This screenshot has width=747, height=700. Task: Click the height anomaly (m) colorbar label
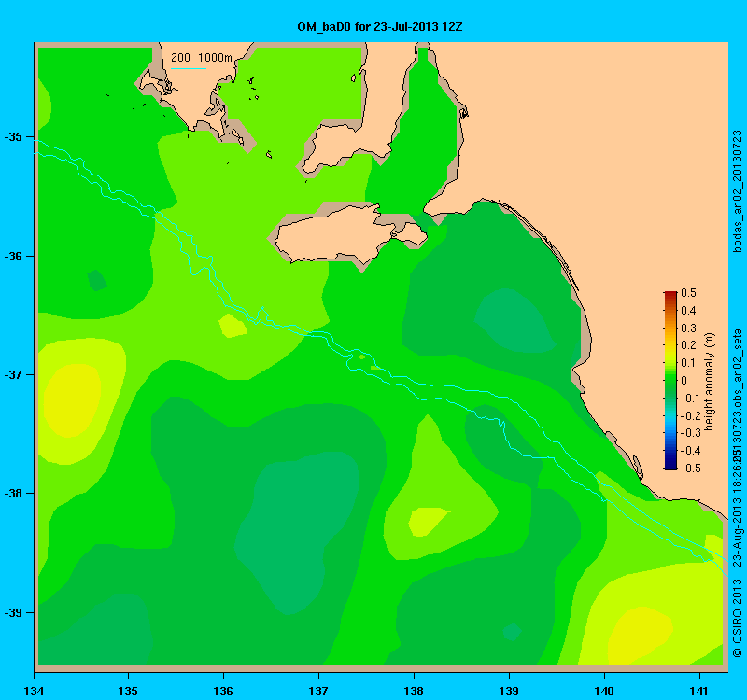[710, 381]
